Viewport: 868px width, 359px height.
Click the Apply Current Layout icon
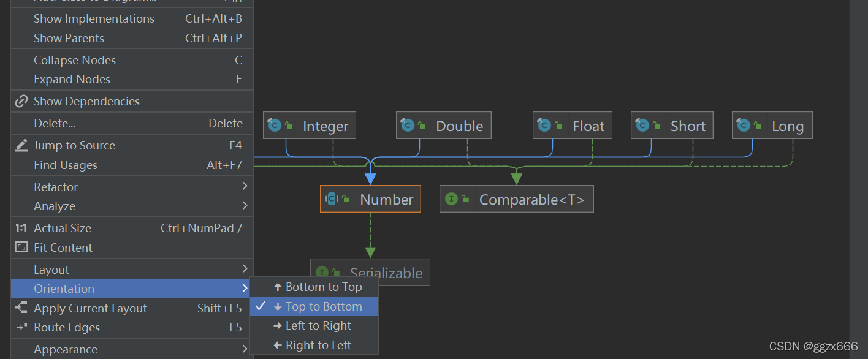pos(21,308)
